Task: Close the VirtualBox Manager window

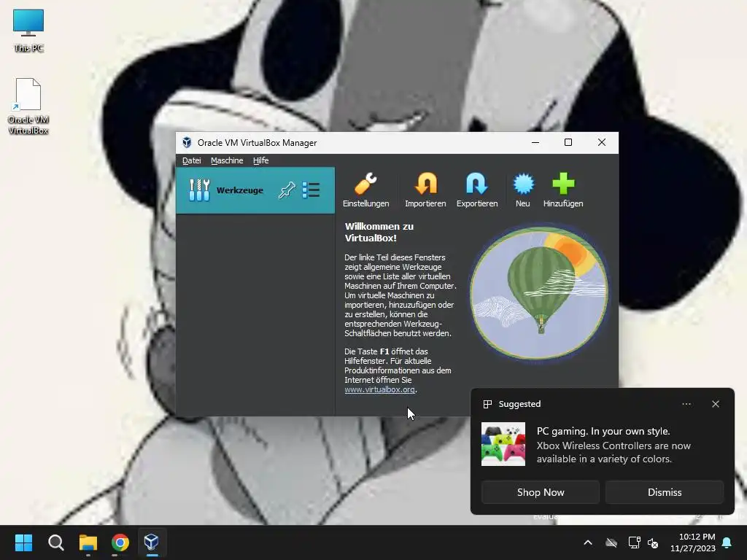Action: click(x=602, y=142)
